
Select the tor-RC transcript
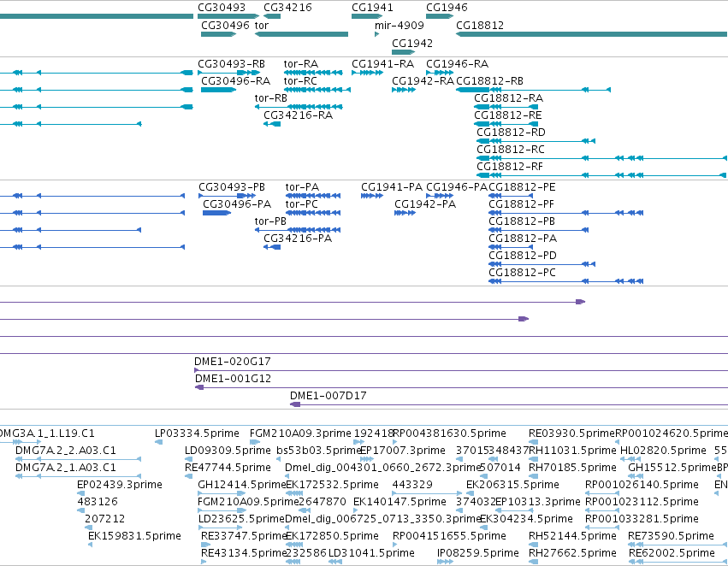click(x=317, y=90)
